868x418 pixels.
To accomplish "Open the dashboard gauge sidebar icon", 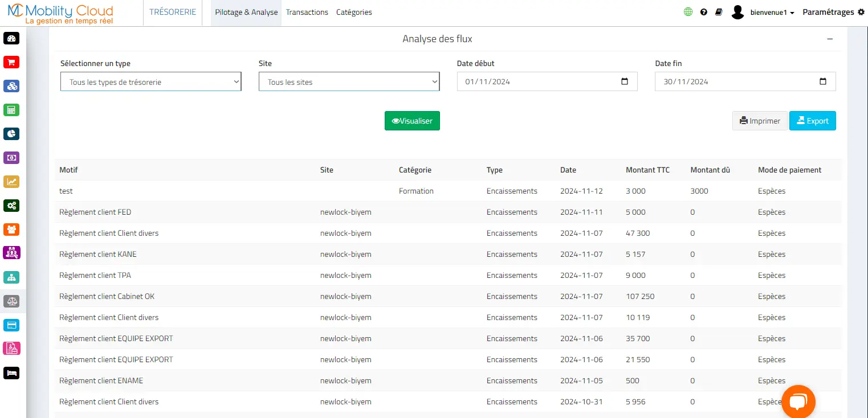I will [x=11, y=38].
